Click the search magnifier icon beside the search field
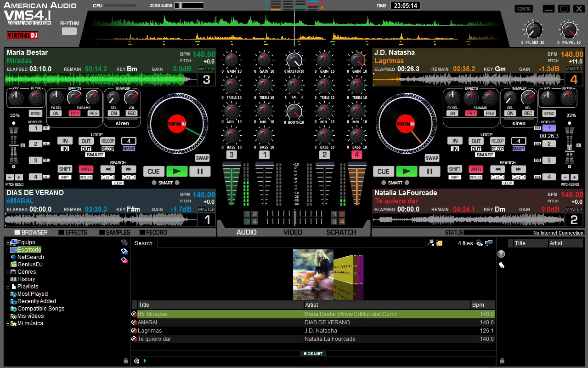 pyautogui.click(x=430, y=242)
